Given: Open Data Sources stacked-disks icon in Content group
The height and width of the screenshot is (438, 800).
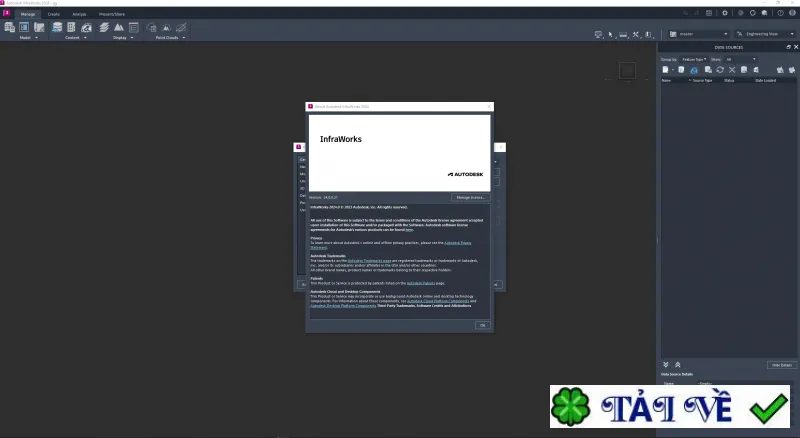Looking at the screenshot, I should 57,28.
